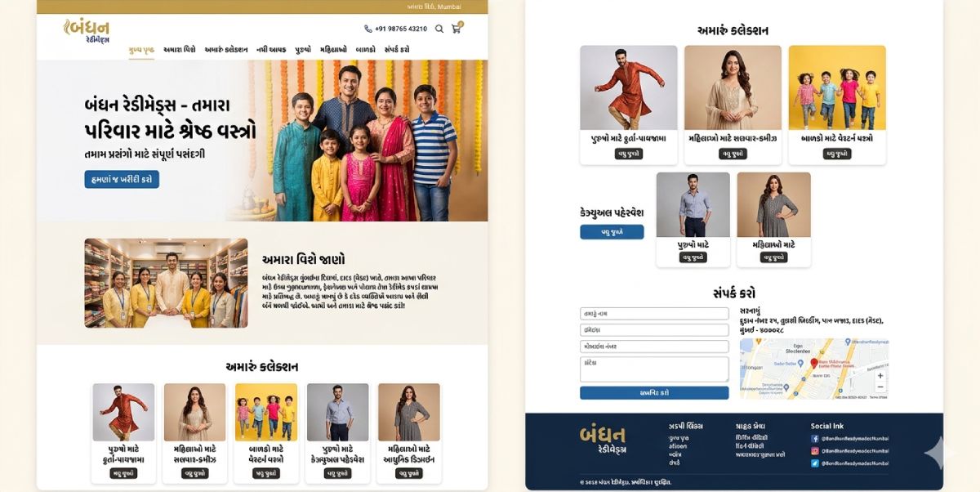The height and width of the screenshot is (492, 980).
Task: Open the સંપર્ક કરો menu item
Action: [x=397, y=50]
